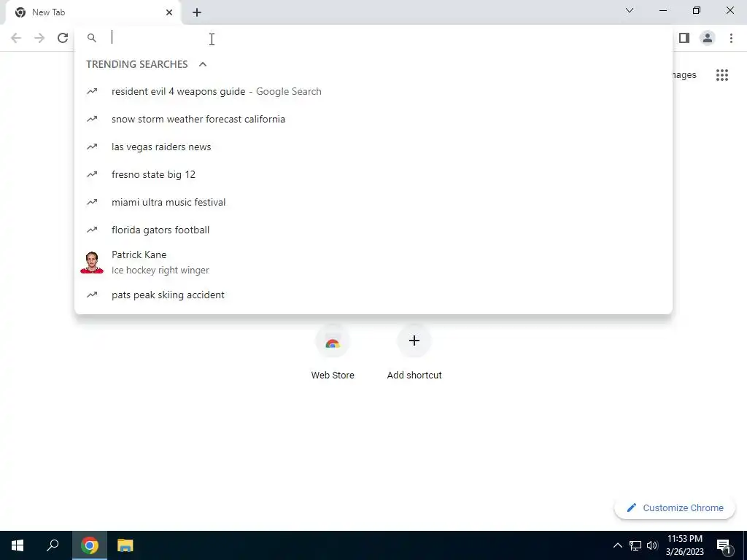Select 'snow storm weather forecast california' suggestion
747x560 pixels.
(x=373, y=119)
